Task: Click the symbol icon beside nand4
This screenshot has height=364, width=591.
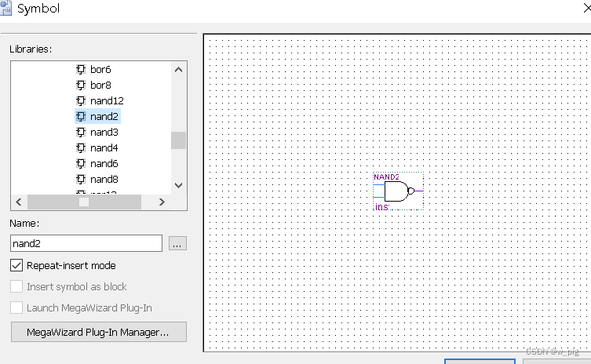Action: pos(81,147)
